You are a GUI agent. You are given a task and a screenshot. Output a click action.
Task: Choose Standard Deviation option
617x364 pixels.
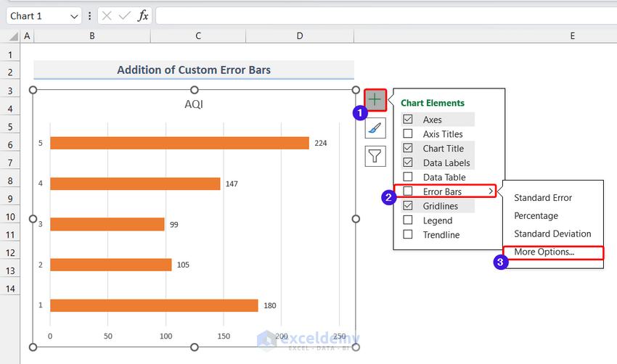point(552,234)
